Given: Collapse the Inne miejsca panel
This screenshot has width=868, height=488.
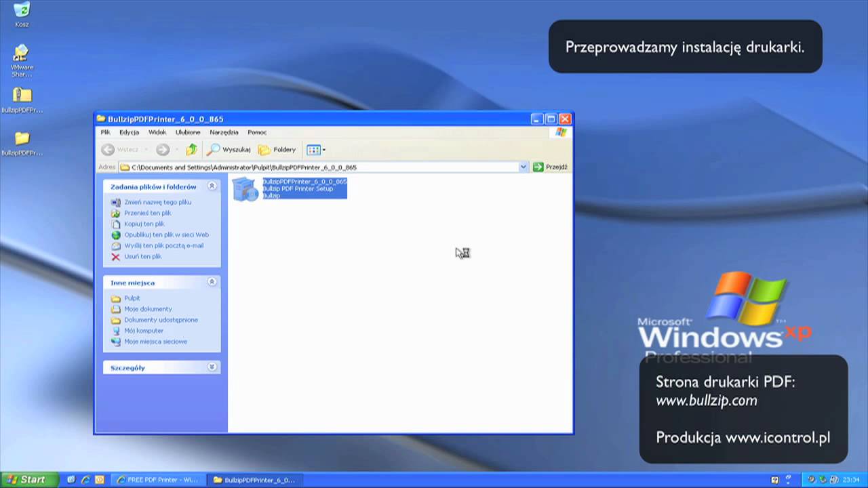Looking at the screenshot, I should (x=212, y=282).
